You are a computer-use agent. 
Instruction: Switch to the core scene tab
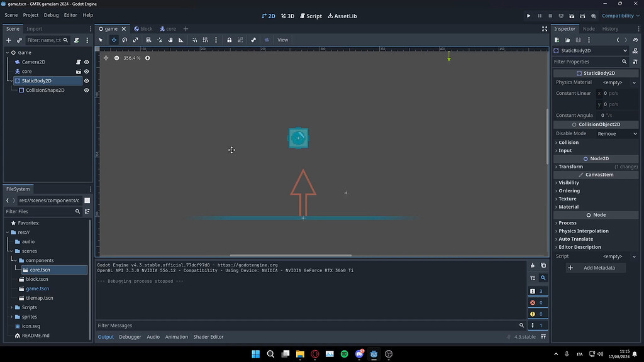[168, 29]
